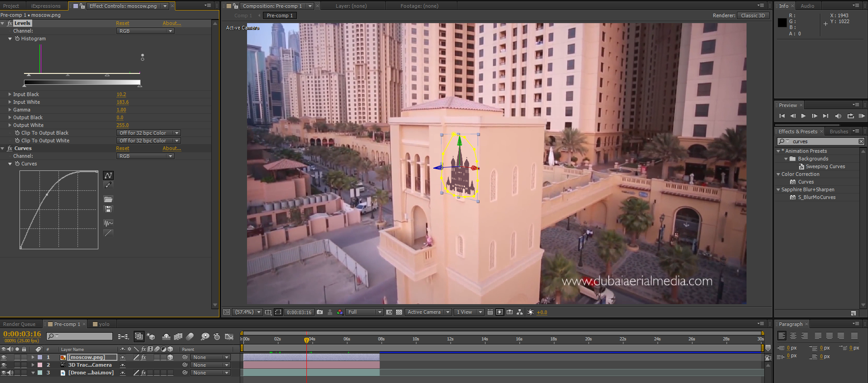Viewport: 868px width, 383px height.
Task: Open the viewer magnification dropdown
Action: [x=247, y=312]
